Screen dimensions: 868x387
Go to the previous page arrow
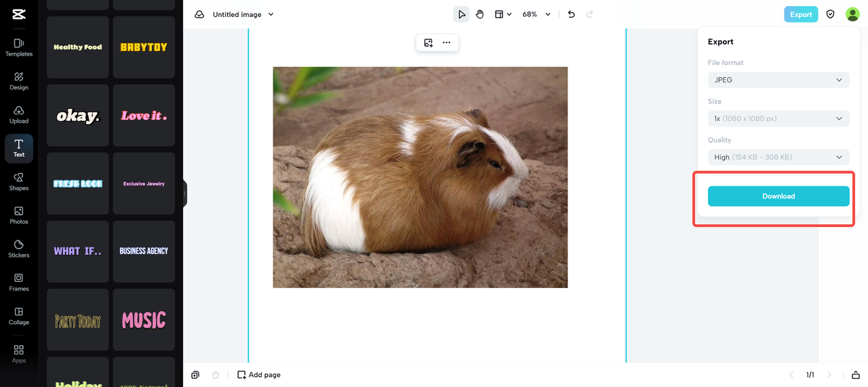coord(791,375)
